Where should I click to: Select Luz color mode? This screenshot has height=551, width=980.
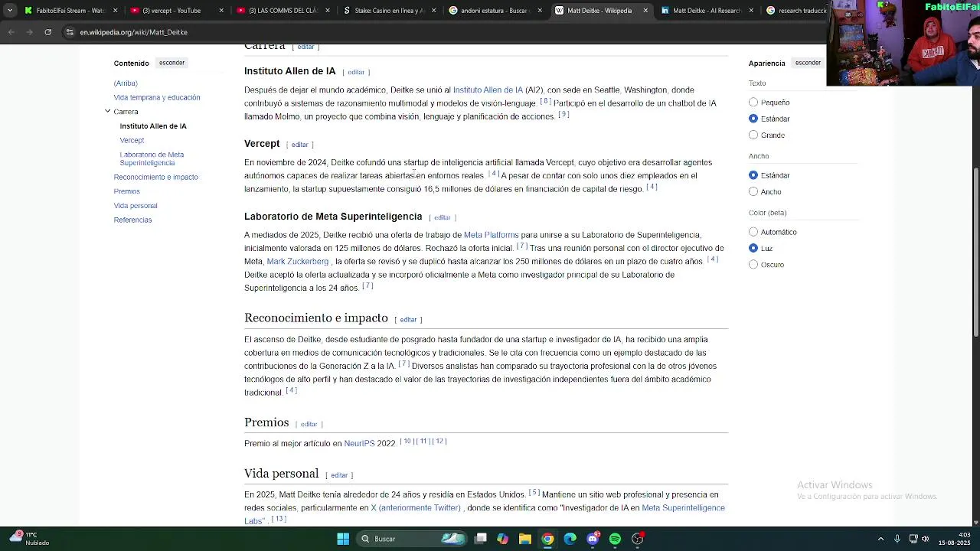pos(753,248)
